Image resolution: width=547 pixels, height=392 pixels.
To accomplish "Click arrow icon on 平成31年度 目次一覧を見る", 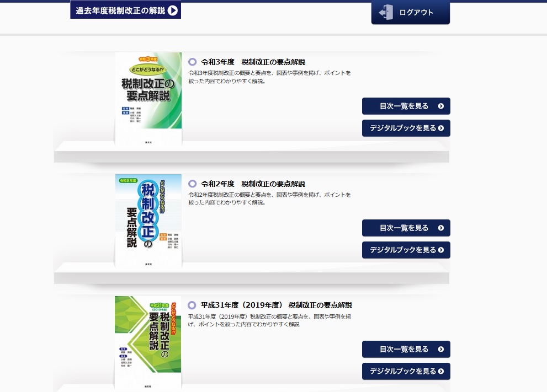I will (x=441, y=349).
